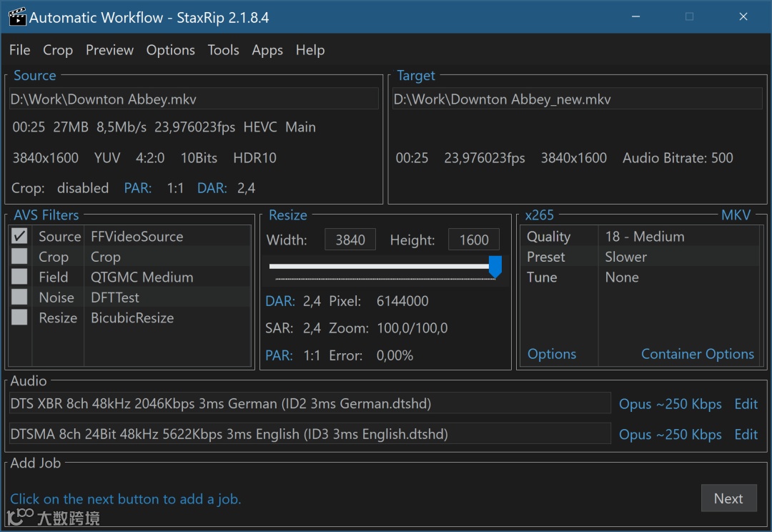Click the Target section header link
Viewport: 772px width, 532px height.
416,75
